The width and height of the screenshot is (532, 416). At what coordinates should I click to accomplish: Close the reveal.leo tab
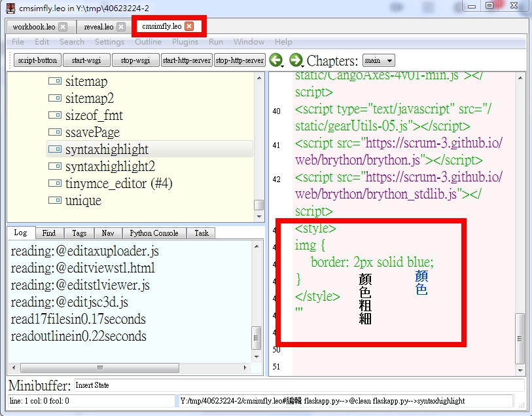pos(122,27)
